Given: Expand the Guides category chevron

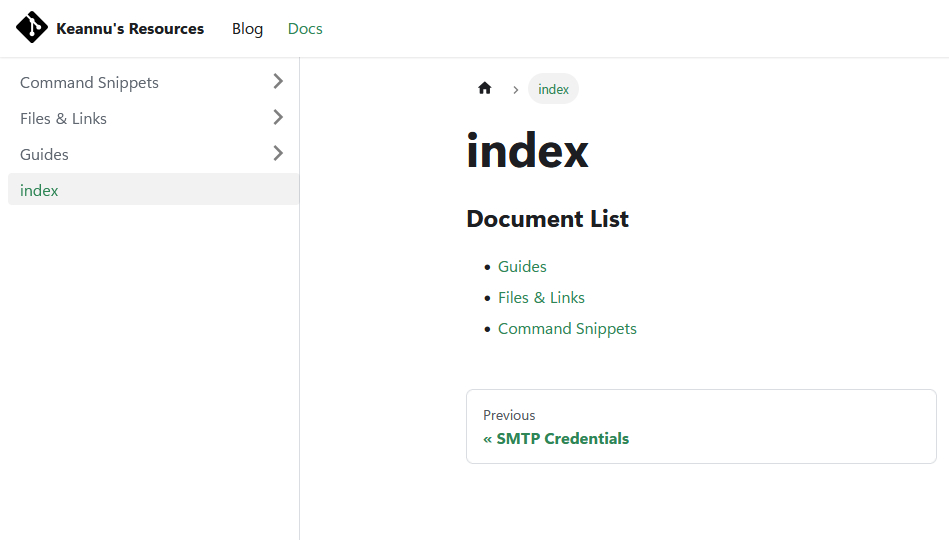Looking at the screenshot, I should 278,154.
